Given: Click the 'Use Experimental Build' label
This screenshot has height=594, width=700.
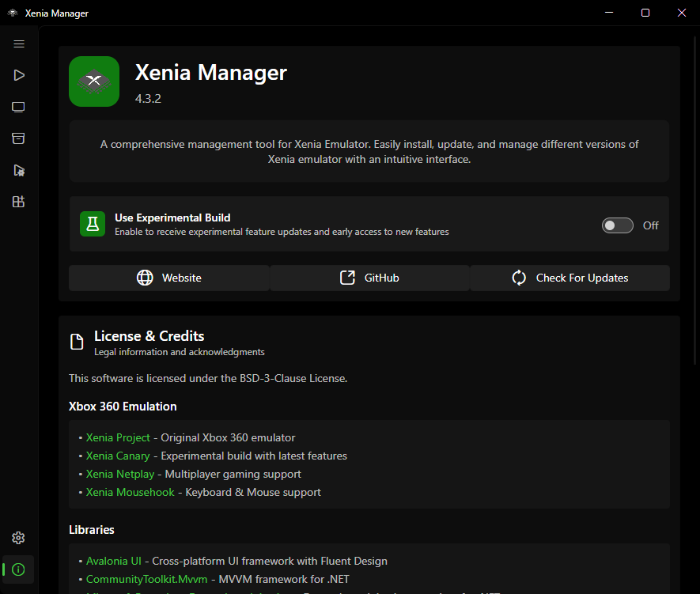Looking at the screenshot, I should 172,218.
